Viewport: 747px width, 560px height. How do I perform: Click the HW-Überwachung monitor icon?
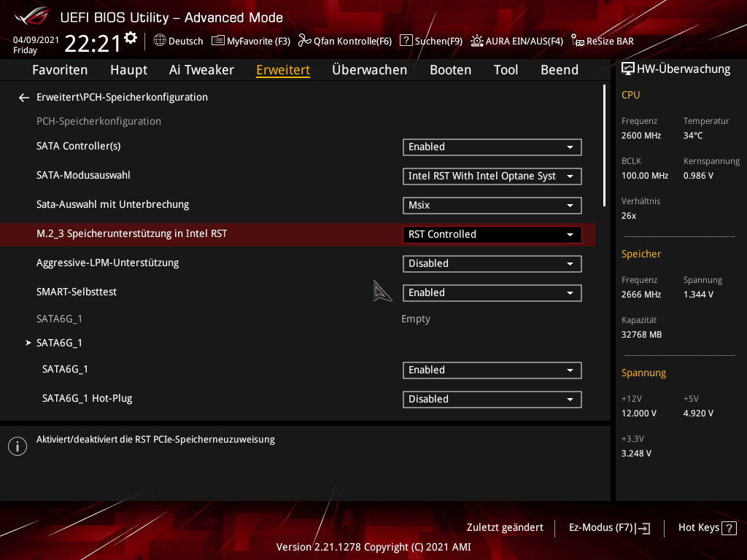click(628, 69)
